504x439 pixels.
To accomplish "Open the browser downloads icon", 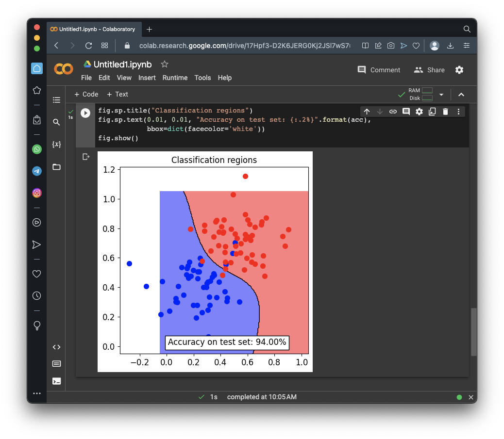I will point(450,46).
